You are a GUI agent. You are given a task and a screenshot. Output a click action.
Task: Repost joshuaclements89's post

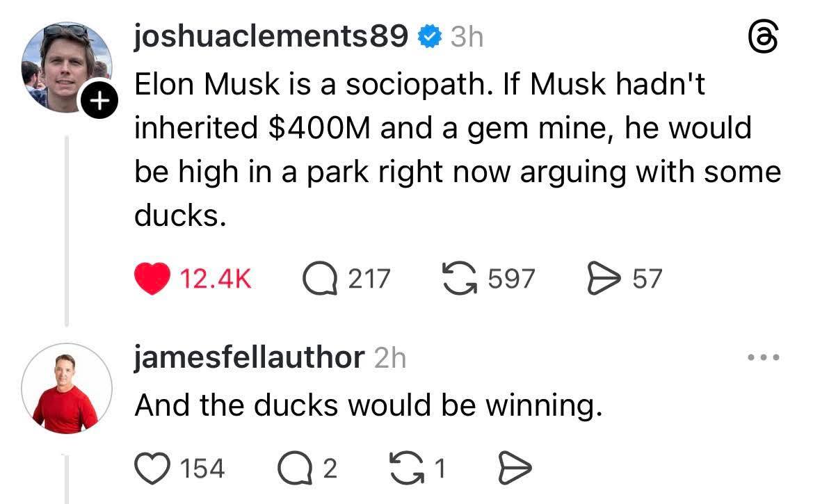point(460,277)
